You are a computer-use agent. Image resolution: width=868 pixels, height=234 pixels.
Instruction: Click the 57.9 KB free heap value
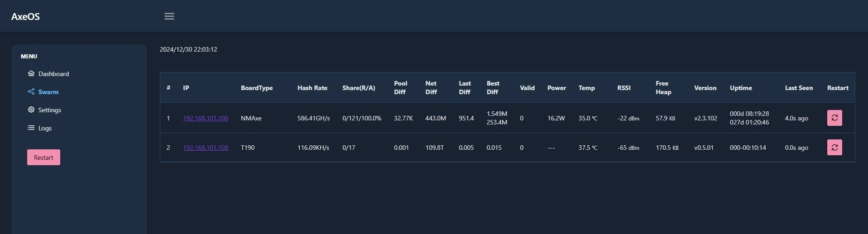click(666, 118)
